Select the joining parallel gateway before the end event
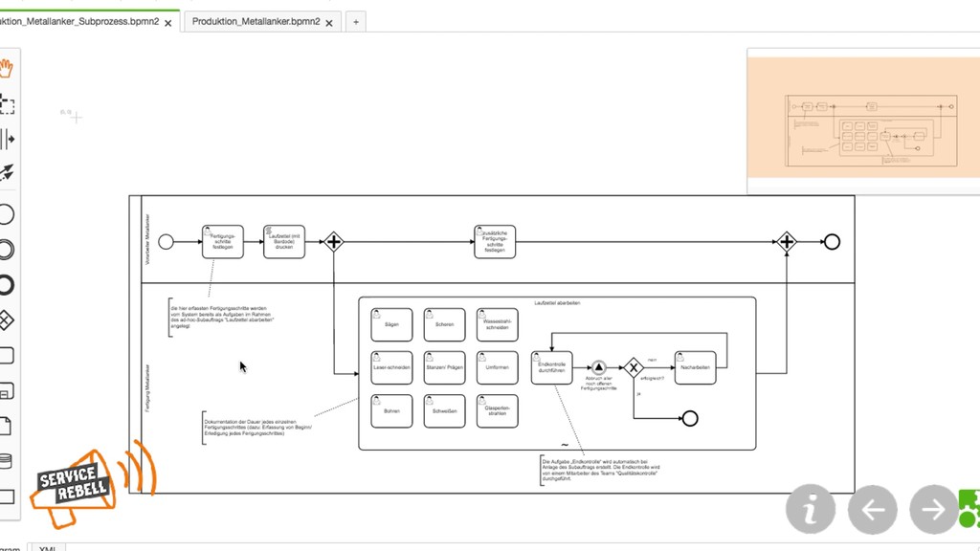The image size is (980, 551). [787, 242]
